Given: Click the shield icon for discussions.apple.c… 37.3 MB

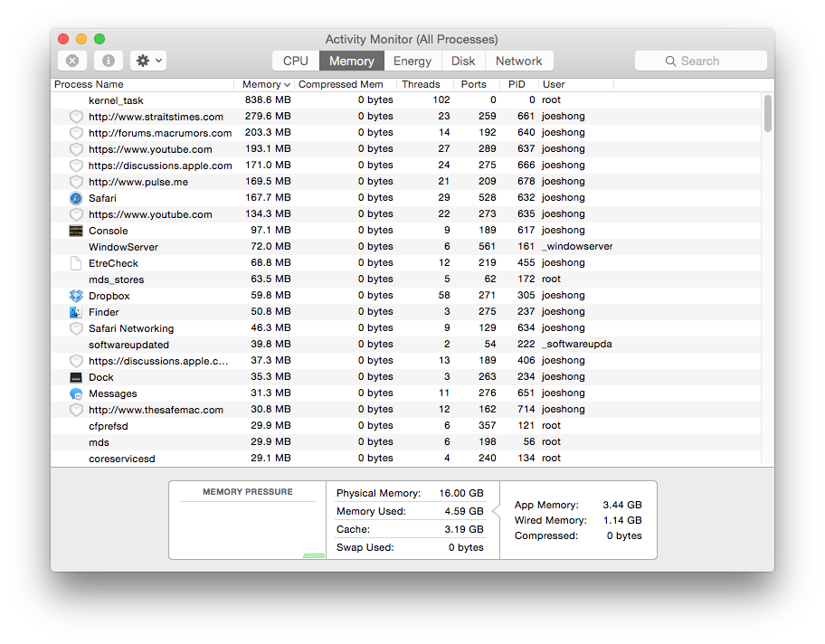Looking at the screenshot, I should pyautogui.click(x=76, y=361).
